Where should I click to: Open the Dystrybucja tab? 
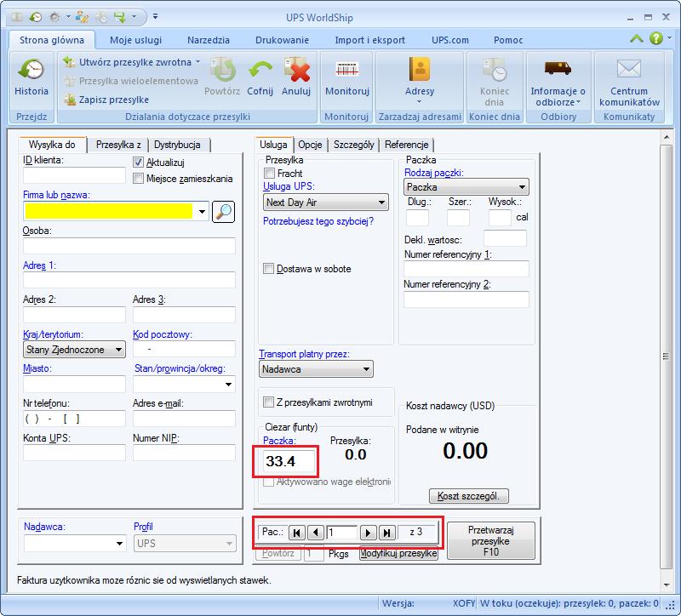click(x=177, y=145)
